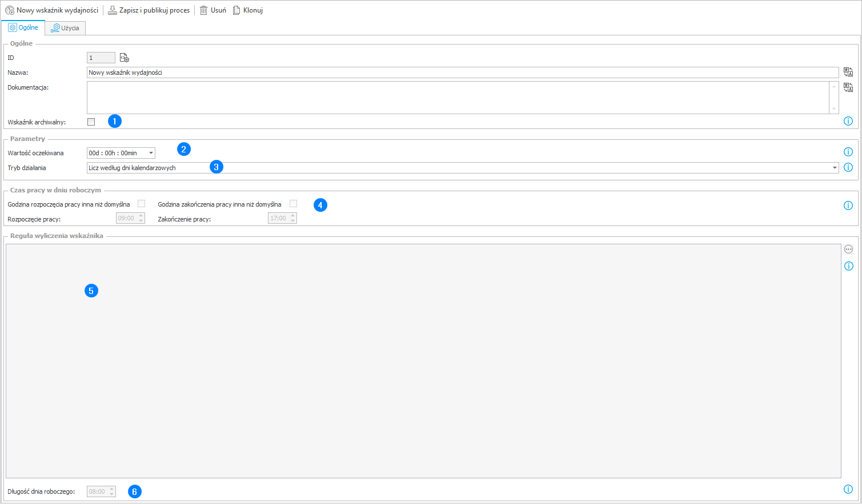This screenshot has height=504, width=862.
Task: Click the Dokumentacja scrollbar down arrow
Action: point(834,108)
